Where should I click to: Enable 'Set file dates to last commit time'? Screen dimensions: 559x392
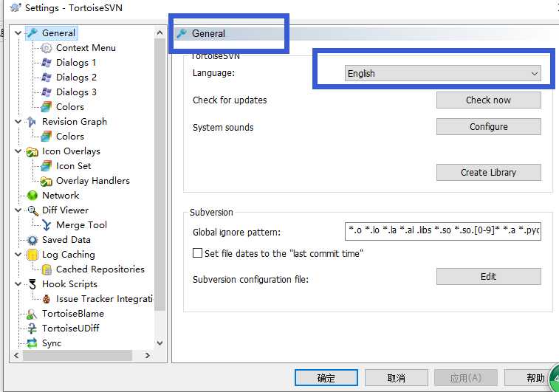tap(197, 253)
